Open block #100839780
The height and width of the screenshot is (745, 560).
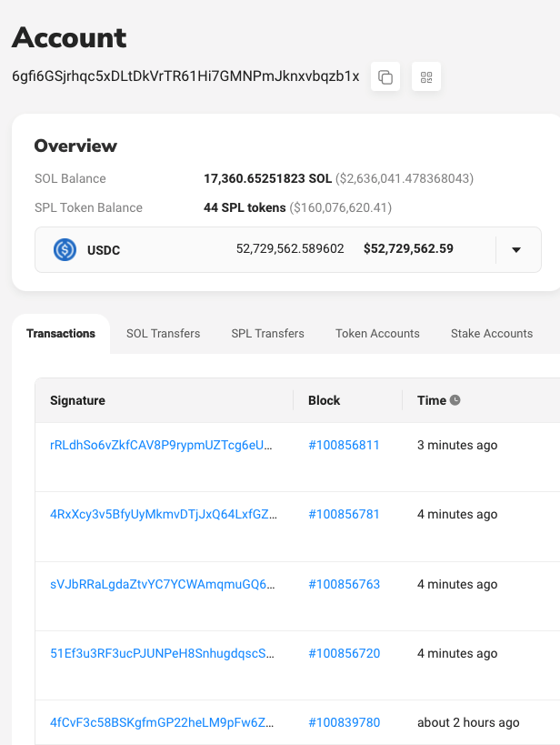[345, 722]
